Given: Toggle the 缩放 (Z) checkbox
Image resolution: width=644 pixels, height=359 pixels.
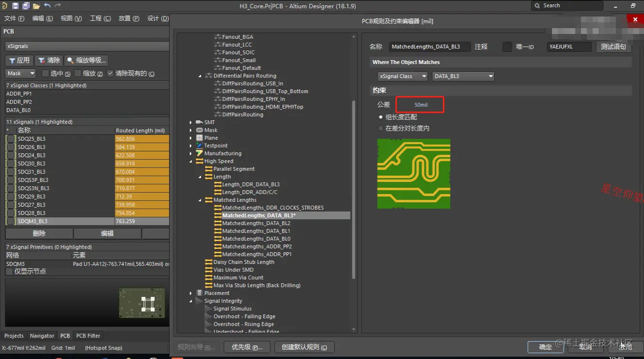Looking at the screenshot, I should (78, 73).
